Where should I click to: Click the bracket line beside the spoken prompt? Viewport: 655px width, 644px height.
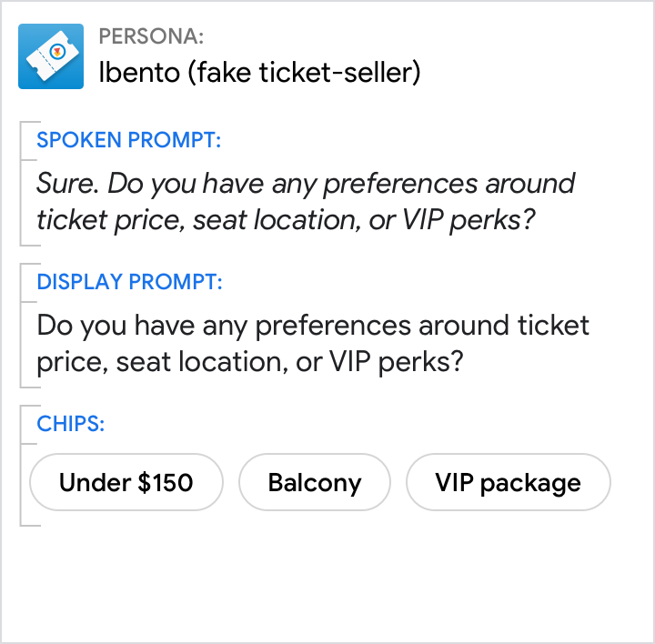(x=20, y=183)
